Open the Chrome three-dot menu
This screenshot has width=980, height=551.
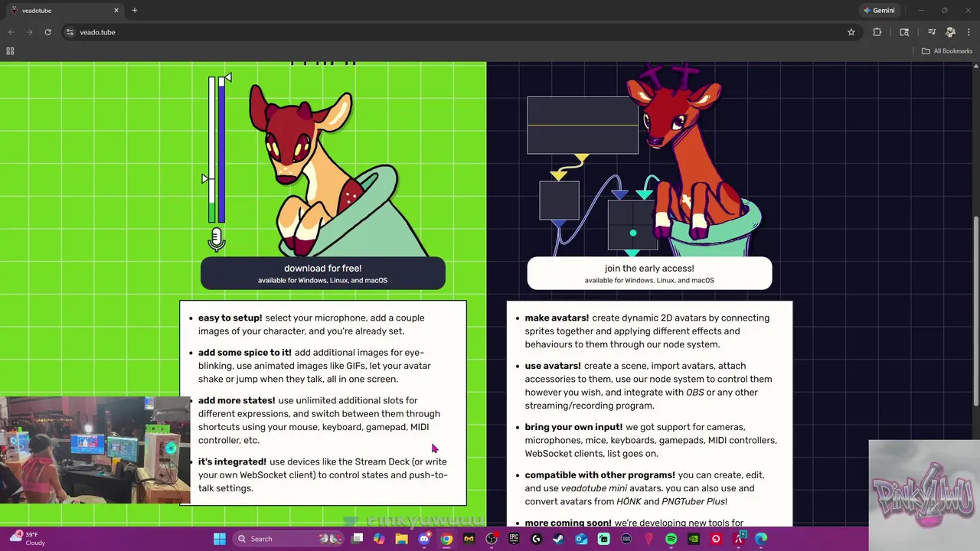pos(969,32)
